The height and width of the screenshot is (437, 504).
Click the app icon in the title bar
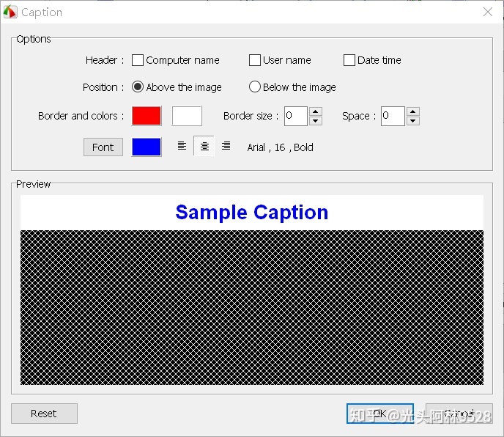coord(10,12)
